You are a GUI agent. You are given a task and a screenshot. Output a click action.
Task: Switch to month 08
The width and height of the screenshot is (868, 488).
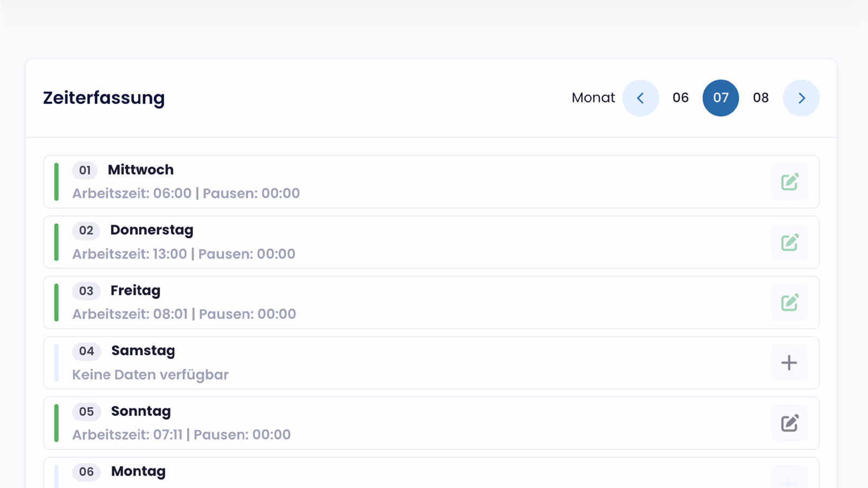(761, 98)
